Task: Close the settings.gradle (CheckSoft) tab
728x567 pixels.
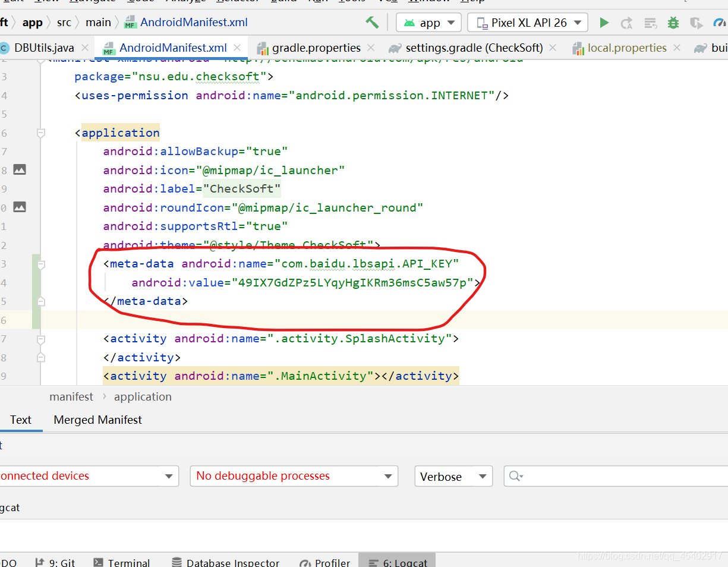Action: pos(553,48)
